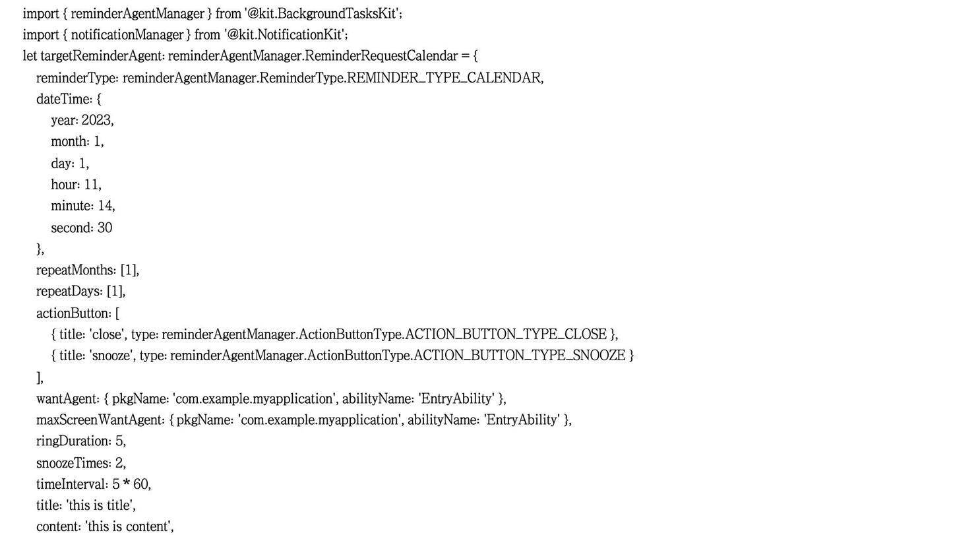Click ACTION_BUTTON_TYPE_SNOOZE constant
This screenshot has width=980, height=535.
(x=519, y=356)
